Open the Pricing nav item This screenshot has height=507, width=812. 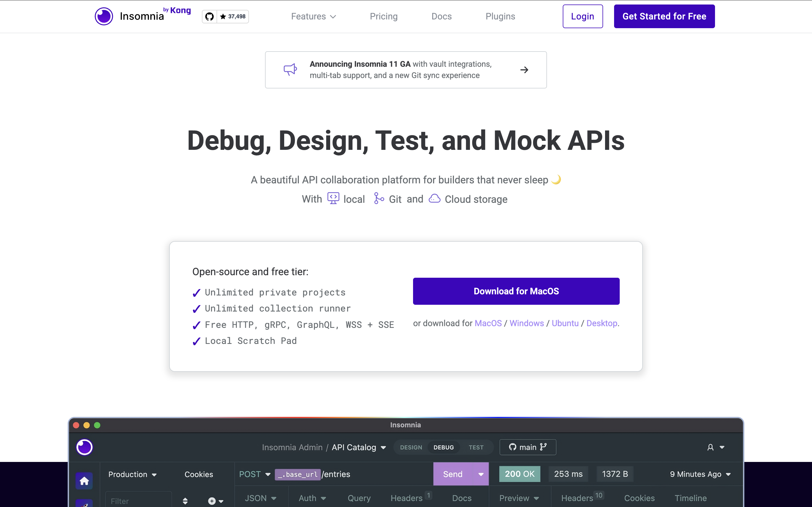tap(383, 16)
